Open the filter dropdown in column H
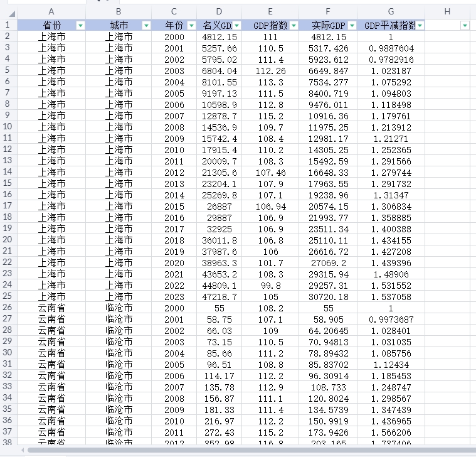Image resolution: width=476 pixels, height=457 pixels. pos(465,26)
